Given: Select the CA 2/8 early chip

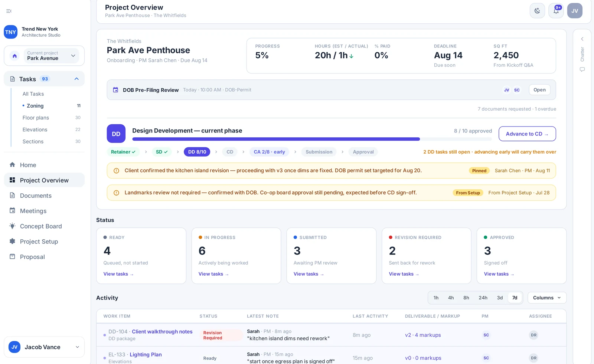Looking at the screenshot, I should pos(270,152).
